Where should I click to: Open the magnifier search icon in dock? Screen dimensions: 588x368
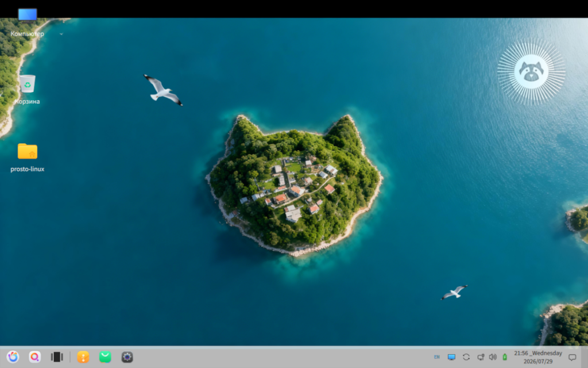[35, 356]
